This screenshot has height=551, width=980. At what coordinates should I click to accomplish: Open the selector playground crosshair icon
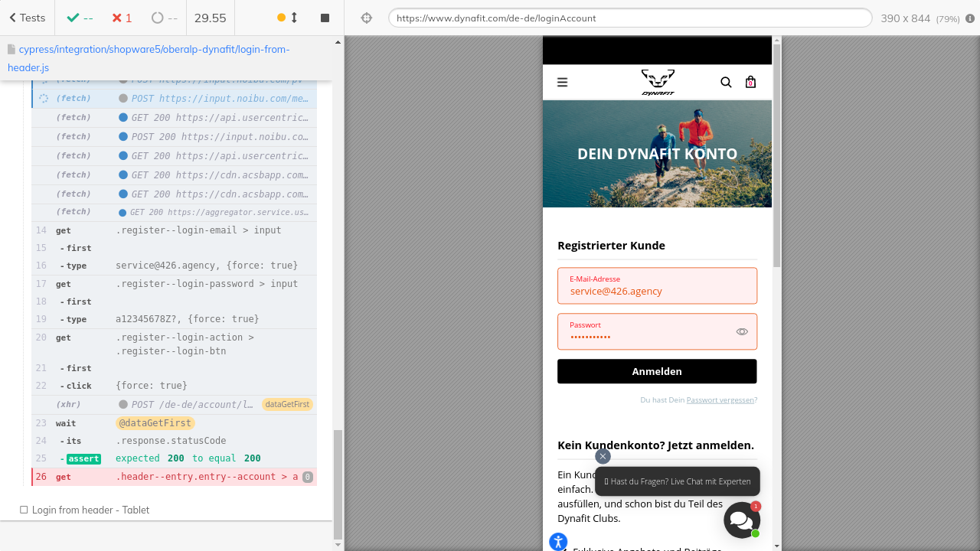tap(366, 18)
